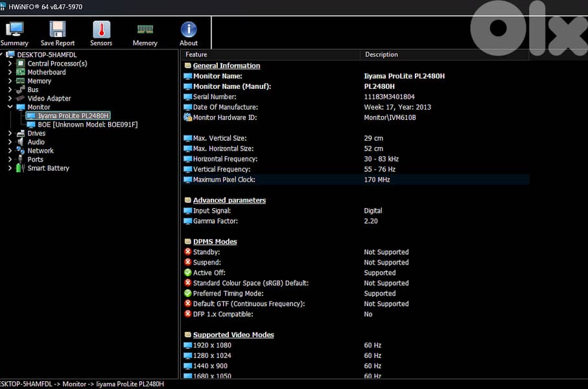Click the Save Report floppy icon
Viewport: 588px width, 389px height.
(x=58, y=29)
